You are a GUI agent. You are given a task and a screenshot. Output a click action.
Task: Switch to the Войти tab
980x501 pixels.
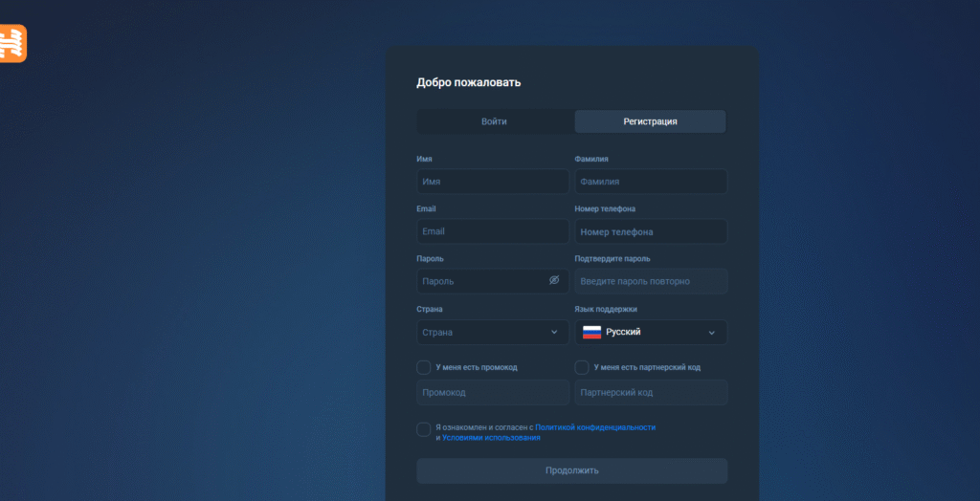click(494, 121)
